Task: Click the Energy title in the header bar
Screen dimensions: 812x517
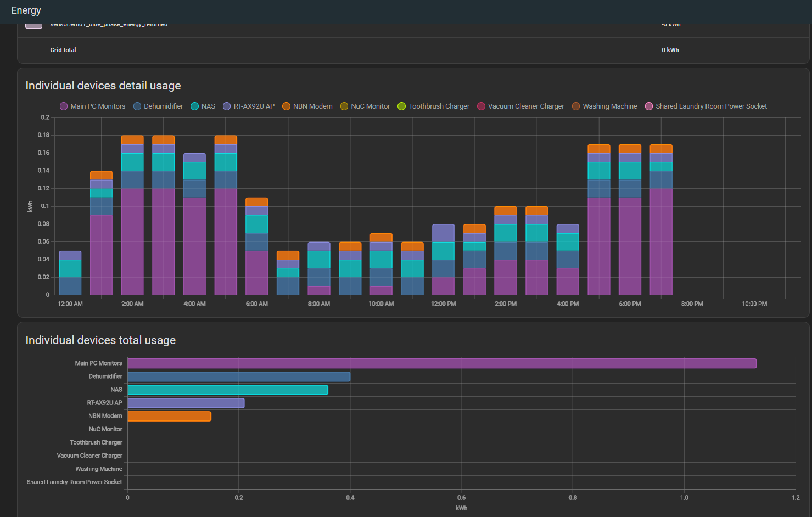Action: pos(26,10)
